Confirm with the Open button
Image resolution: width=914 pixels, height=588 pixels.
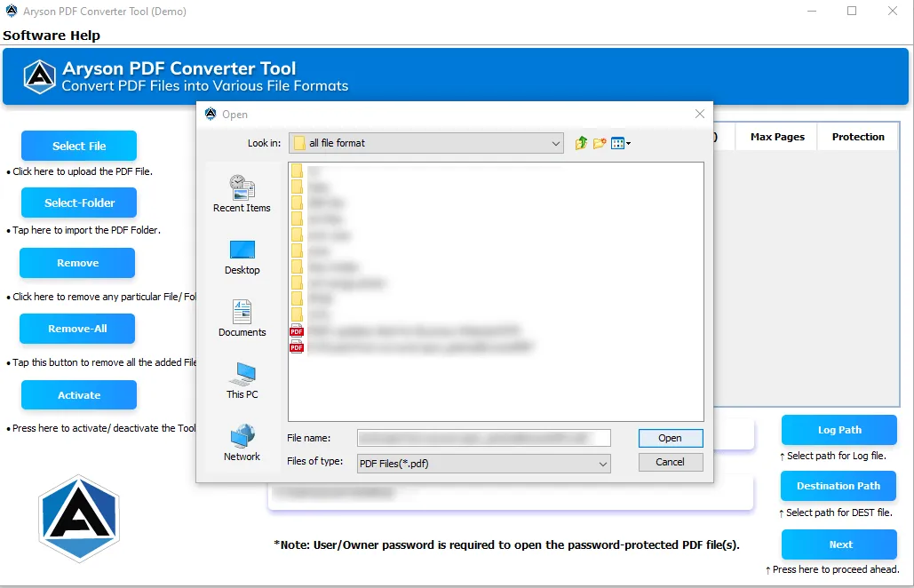pyautogui.click(x=671, y=438)
